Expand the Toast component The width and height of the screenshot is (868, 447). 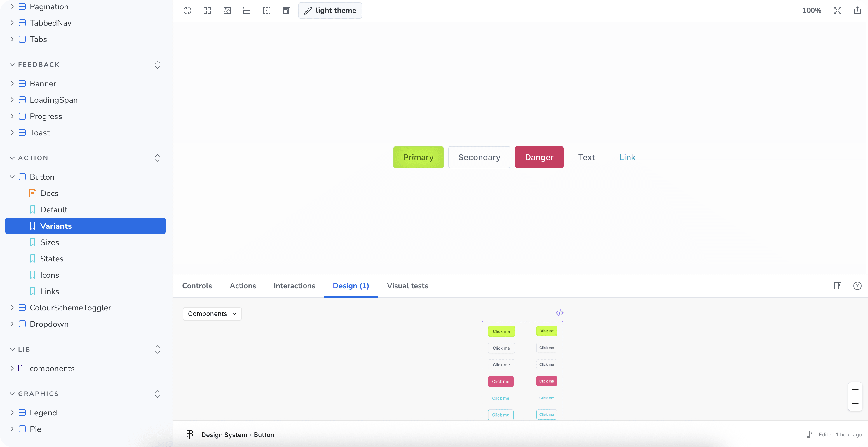click(x=12, y=132)
